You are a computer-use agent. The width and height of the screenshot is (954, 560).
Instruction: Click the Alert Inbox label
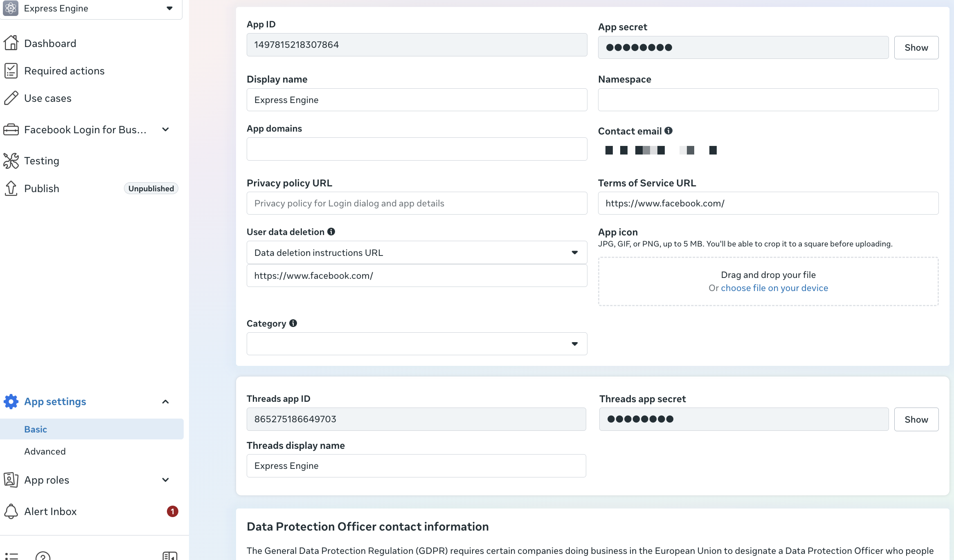(50, 511)
